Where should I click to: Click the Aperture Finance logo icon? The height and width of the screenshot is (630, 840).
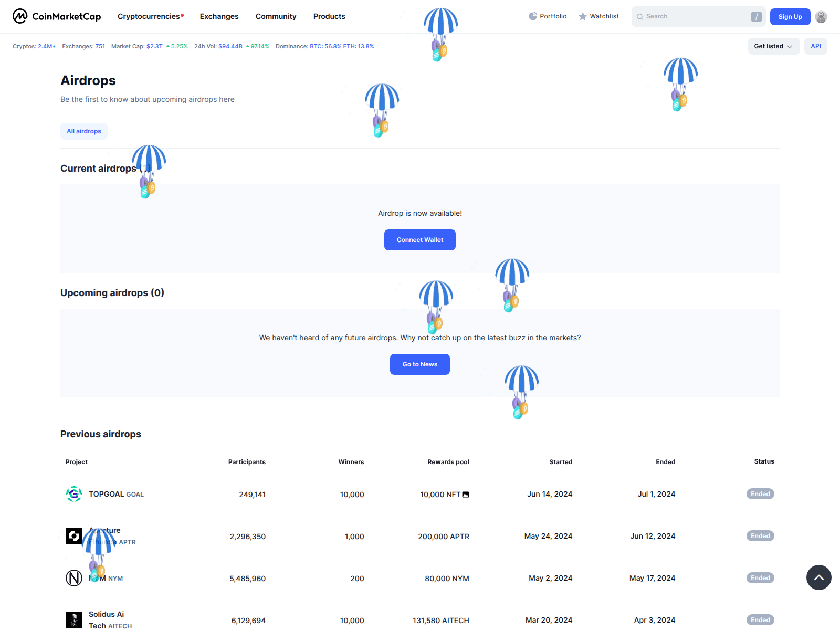click(x=74, y=536)
